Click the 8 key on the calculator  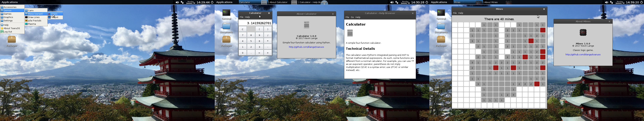pyautogui.click(x=251, y=35)
